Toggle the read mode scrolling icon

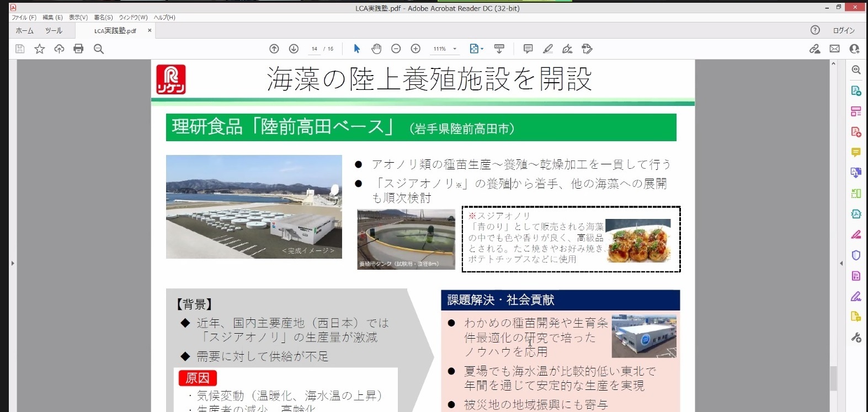click(499, 49)
